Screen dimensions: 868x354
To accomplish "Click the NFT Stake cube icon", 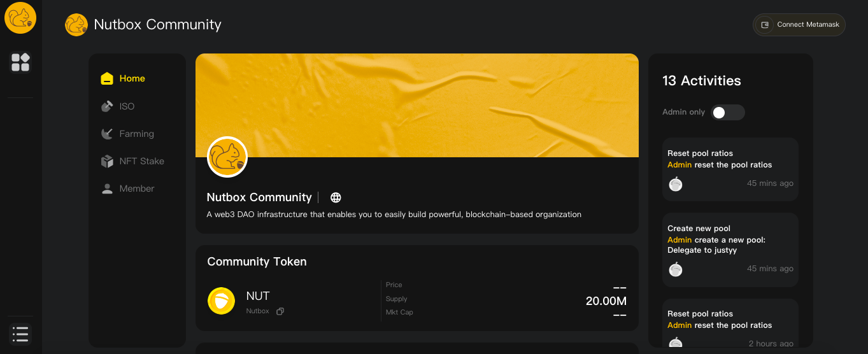I will point(107,161).
